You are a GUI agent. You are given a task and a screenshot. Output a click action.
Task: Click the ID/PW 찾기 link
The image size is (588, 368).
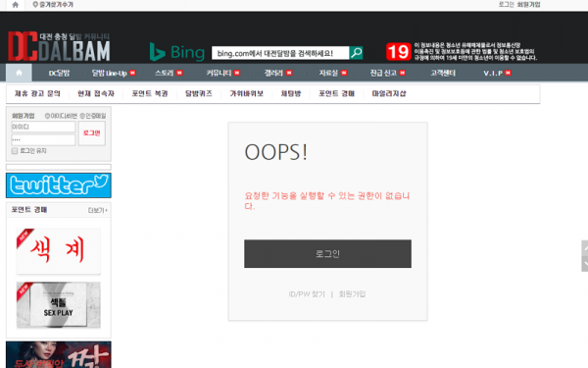(x=307, y=294)
